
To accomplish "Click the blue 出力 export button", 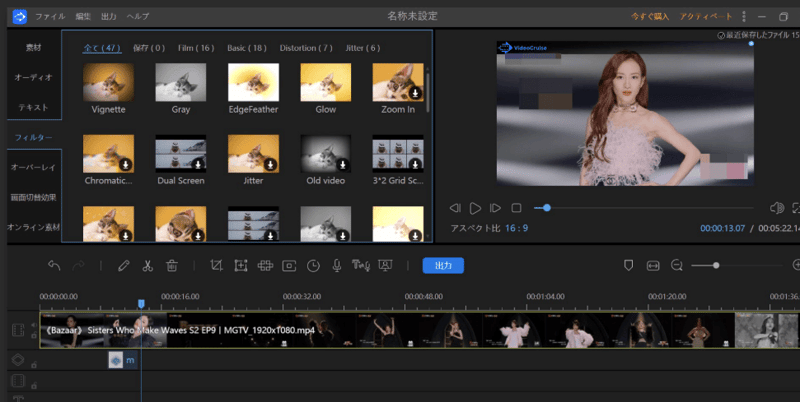I will click(x=443, y=266).
